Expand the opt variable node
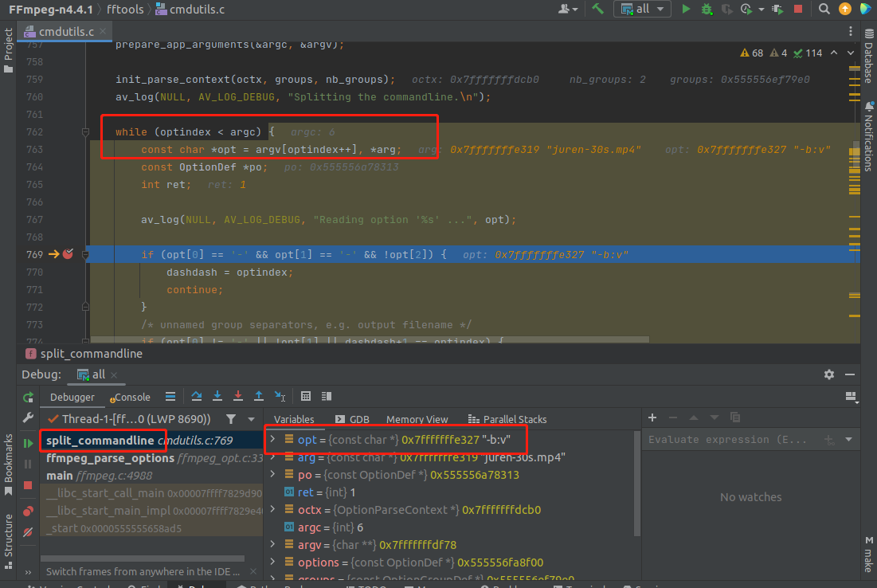877x588 pixels. click(x=272, y=439)
